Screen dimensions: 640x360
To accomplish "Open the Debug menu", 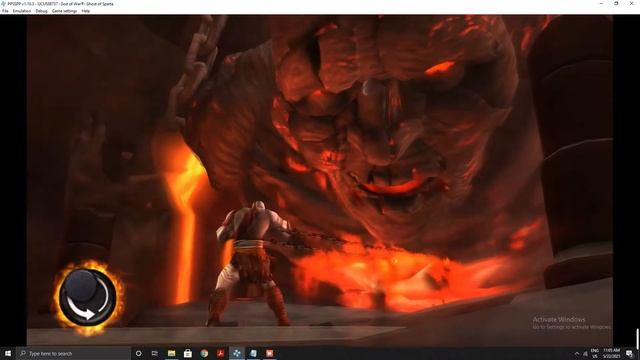I will click(x=41, y=11).
